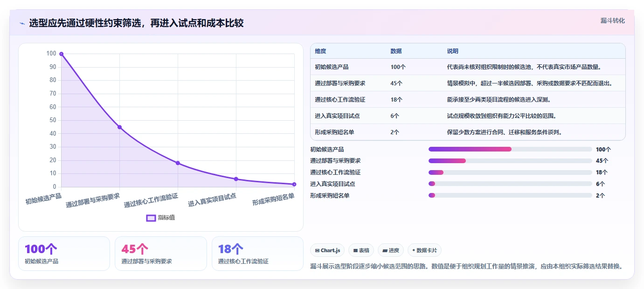Click the description starting 保留少数方案
Viewport: 644px width, 289px height.
504,132
